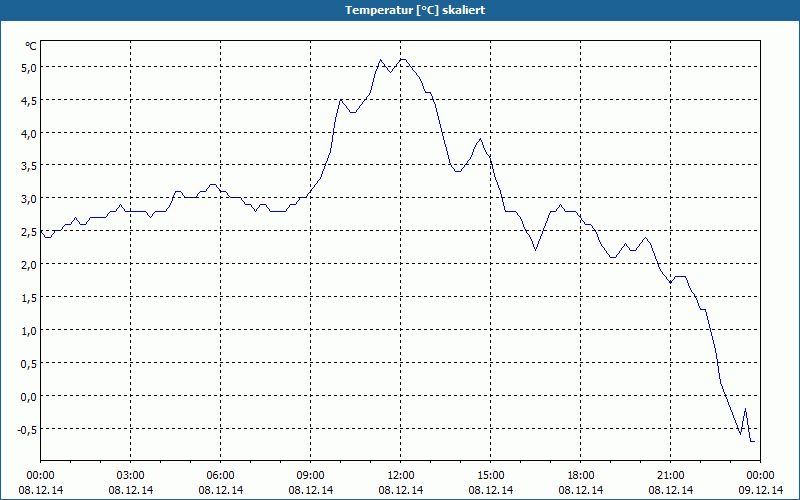
Task: Click the '08.12.14' date under 18:00
Action: tap(581, 490)
